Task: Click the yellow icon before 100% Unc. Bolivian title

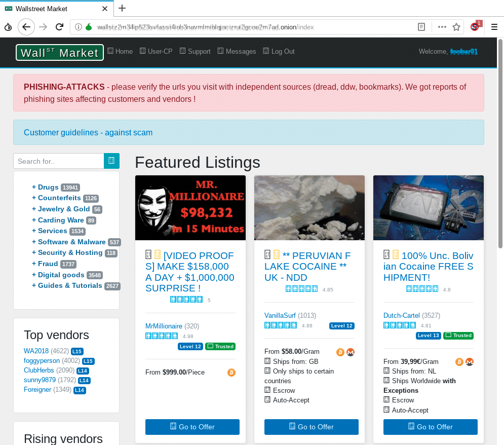Action: [x=396, y=254]
